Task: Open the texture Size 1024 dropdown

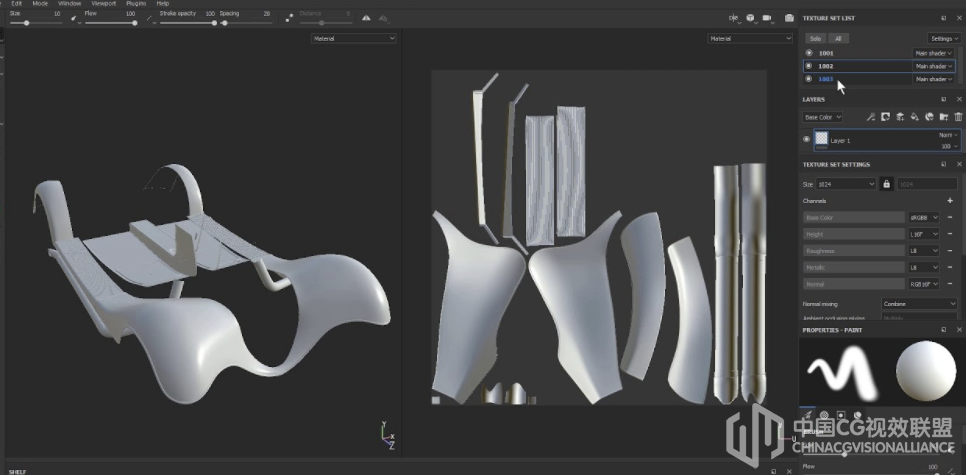Action: 845,184
